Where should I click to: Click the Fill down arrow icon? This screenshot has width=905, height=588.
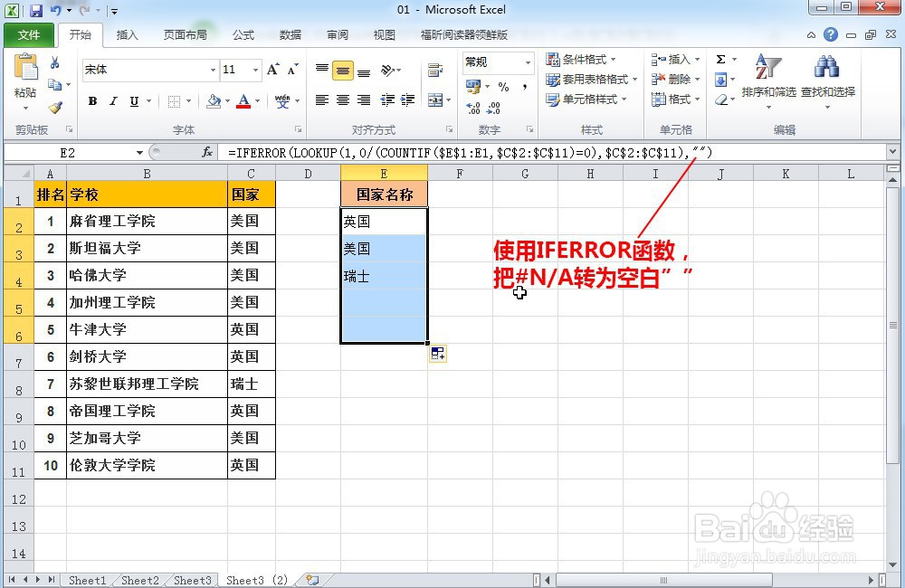click(x=721, y=80)
